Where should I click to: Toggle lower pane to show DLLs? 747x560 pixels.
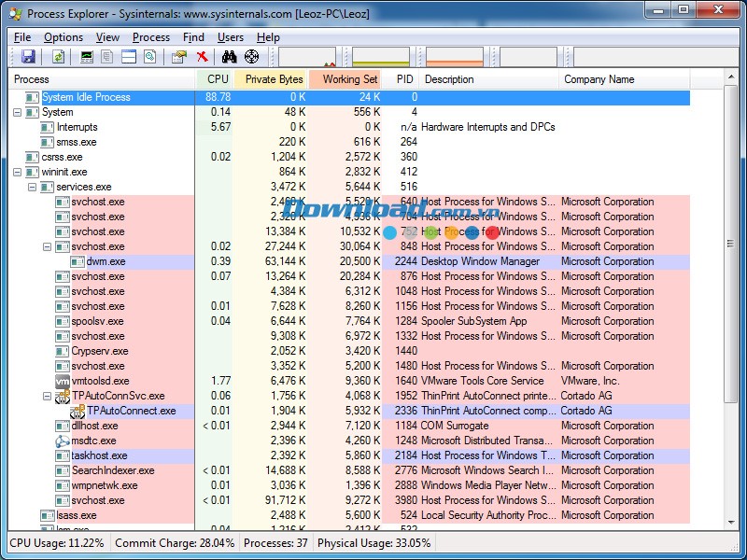click(149, 56)
